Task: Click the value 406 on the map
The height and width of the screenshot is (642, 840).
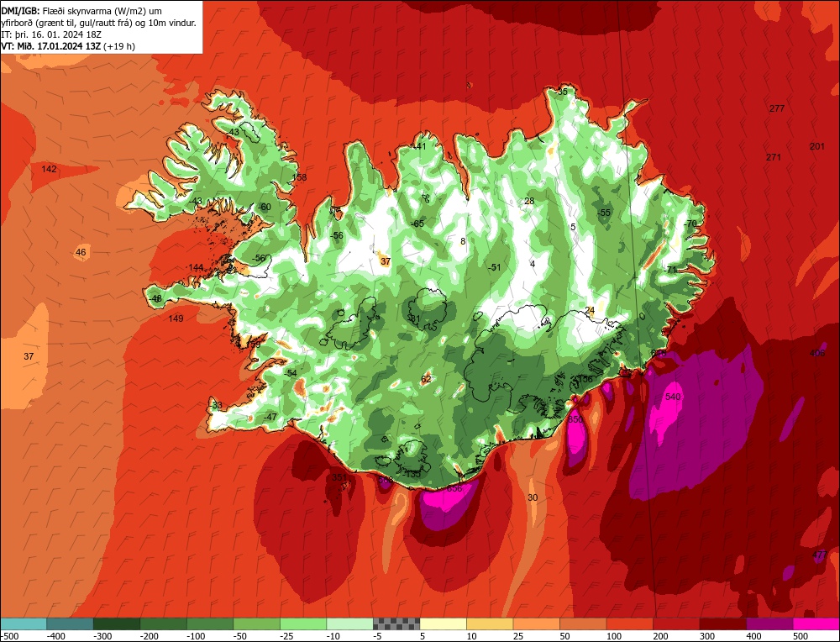Action: click(x=817, y=353)
